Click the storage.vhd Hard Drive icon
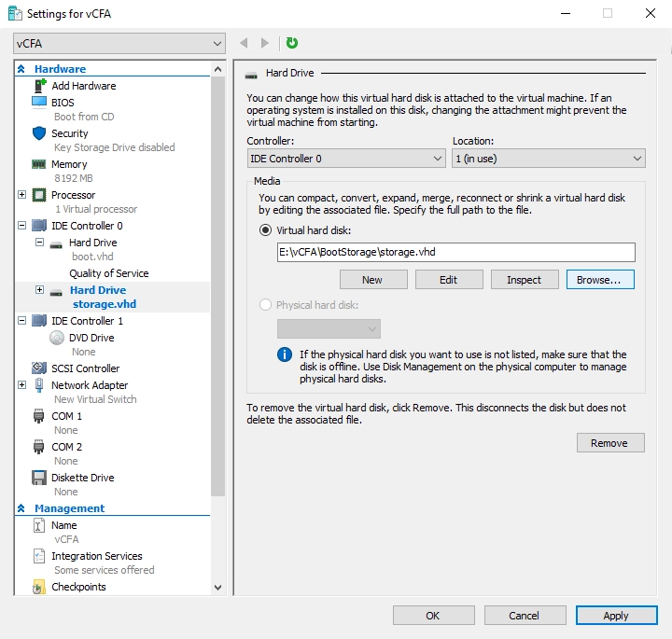The width and height of the screenshot is (672, 639). [56, 293]
